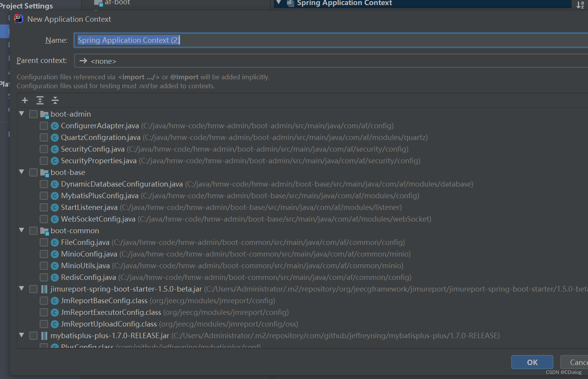Check the boot-admin module checkbox
Viewport: 588px width, 379px height.
tap(33, 114)
